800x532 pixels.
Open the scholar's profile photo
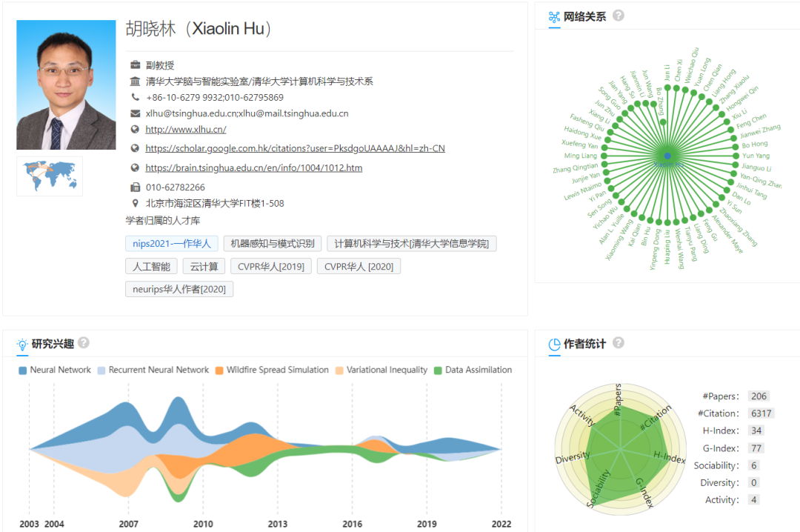[66, 84]
